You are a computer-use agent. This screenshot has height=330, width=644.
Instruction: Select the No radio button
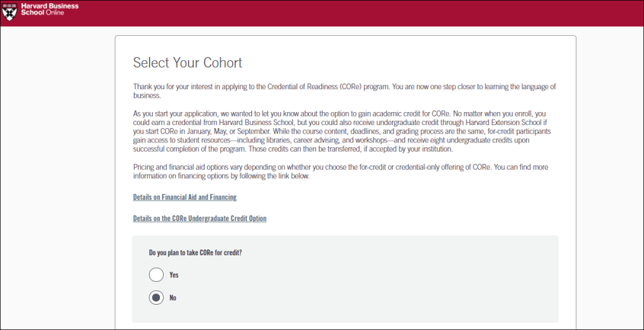[156, 297]
